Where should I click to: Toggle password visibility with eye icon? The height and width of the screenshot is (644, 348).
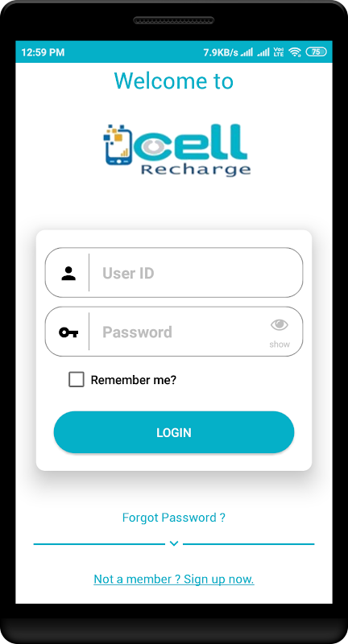click(x=280, y=325)
